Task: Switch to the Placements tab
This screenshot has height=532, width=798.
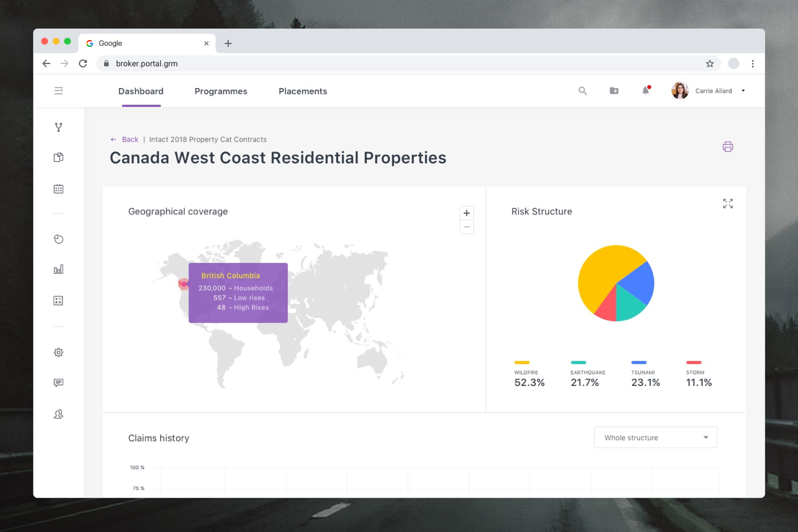Action: point(303,91)
